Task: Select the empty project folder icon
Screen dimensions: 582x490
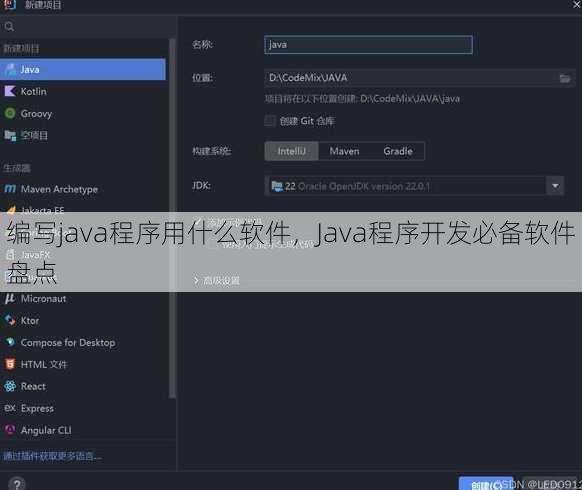Action: (10, 135)
